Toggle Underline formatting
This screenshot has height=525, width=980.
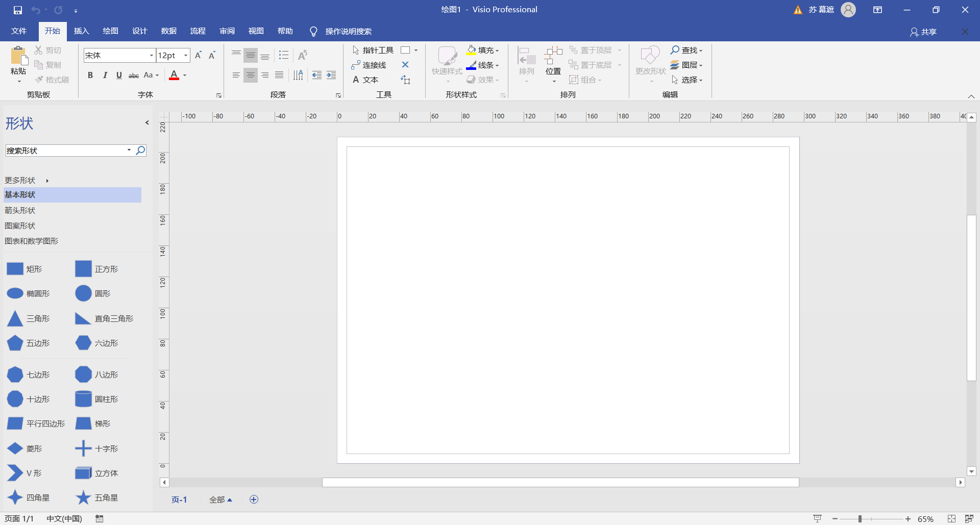(119, 76)
